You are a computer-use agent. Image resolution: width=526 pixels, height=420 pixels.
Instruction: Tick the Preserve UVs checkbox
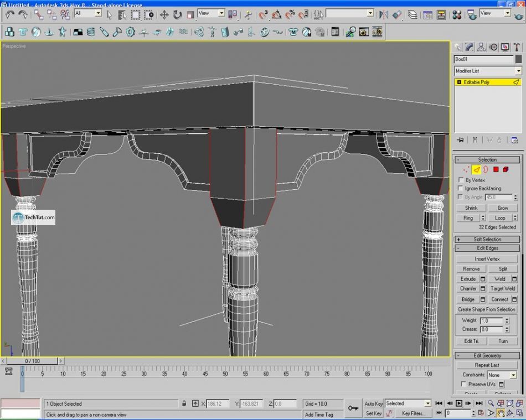(463, 384)
